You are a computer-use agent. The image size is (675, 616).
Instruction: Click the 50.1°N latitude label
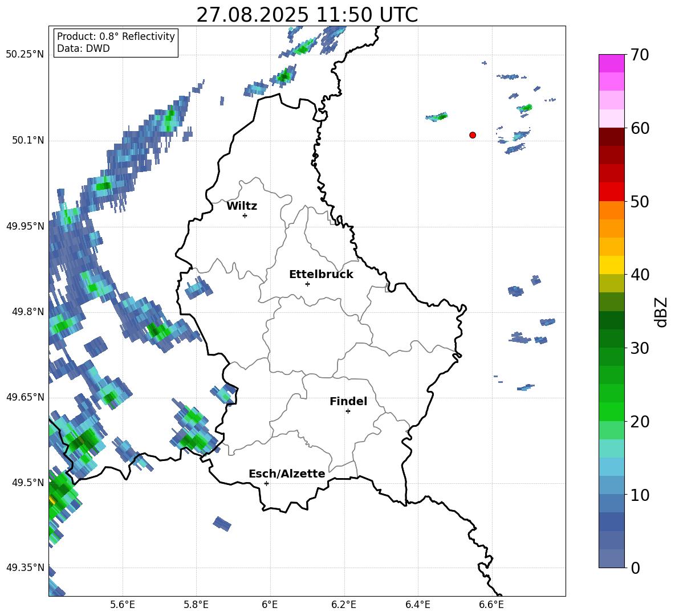pyautogui.click(x=27, y=141)
